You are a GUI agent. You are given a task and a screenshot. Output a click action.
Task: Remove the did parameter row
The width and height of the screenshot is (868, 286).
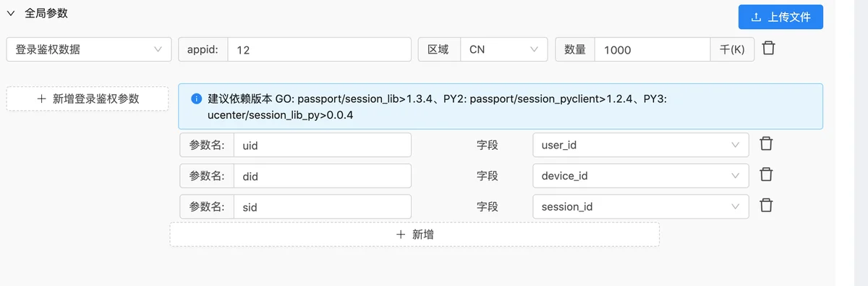[x=767, y=175]
